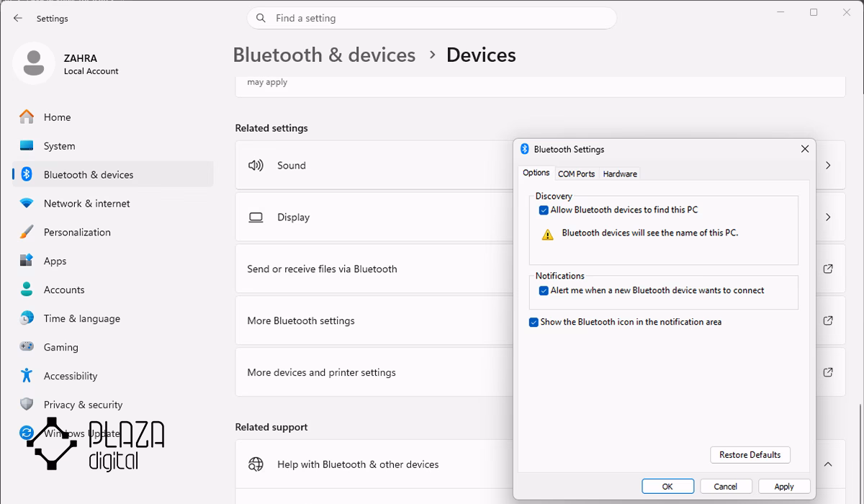The height and width of the screenshot is (504, 864).
Task: Open System settings from sidebar
Action: pos(113,145)
